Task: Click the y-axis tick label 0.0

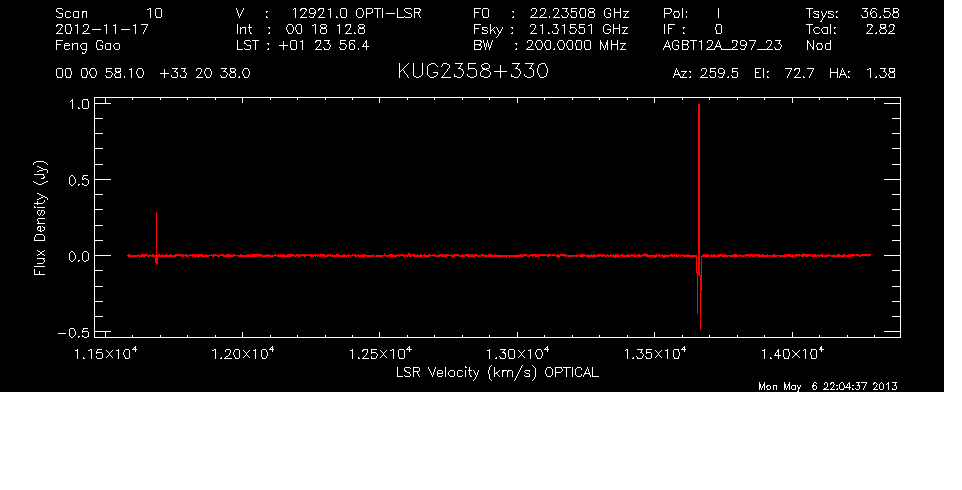Action: pyautogui.click(x=80, y=256)
